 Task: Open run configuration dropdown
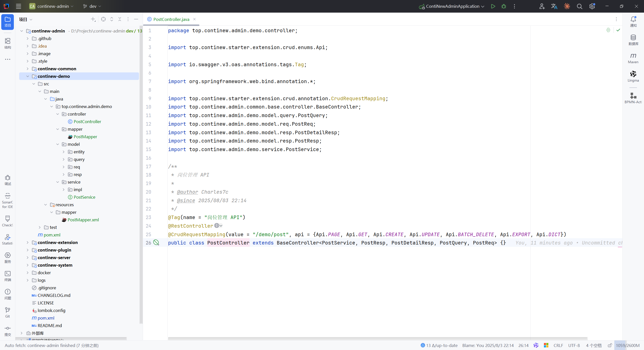tap(452, 6)
